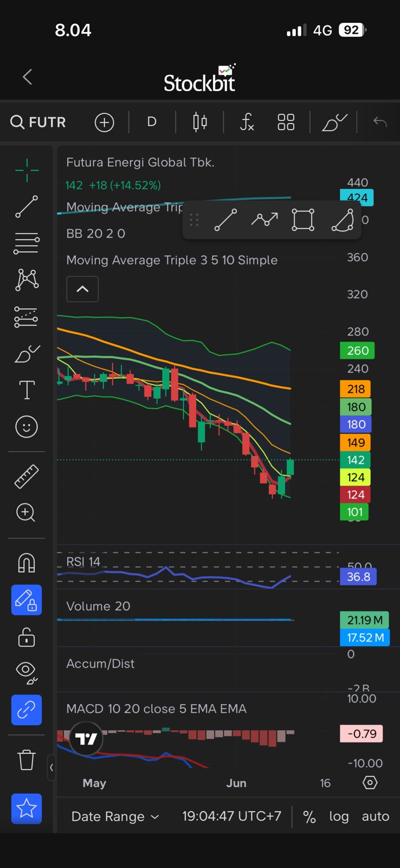Open chart settings hexagon gear icon
Viewport: 400px width, 868px height.
(x=370, y=783)
